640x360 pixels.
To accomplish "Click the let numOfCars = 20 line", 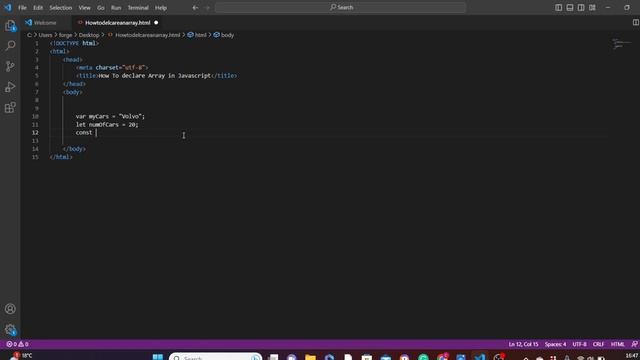I will click(x=107, y=124).
